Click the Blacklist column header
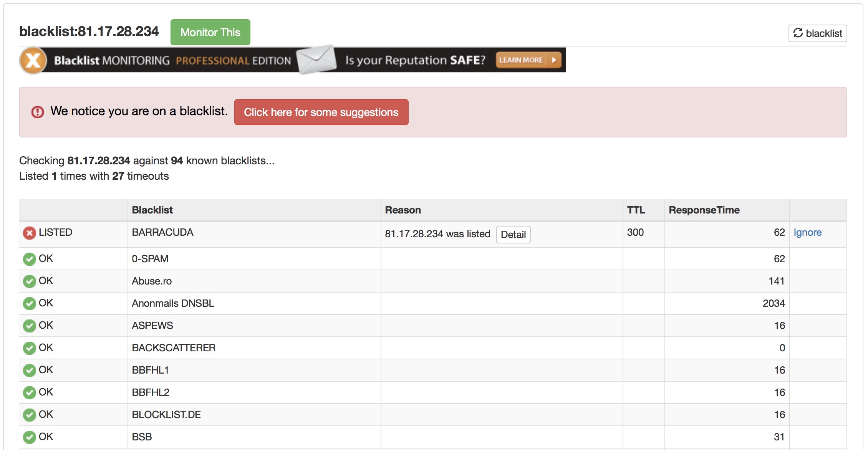868x450 pixels. click(x=152, y=210)
